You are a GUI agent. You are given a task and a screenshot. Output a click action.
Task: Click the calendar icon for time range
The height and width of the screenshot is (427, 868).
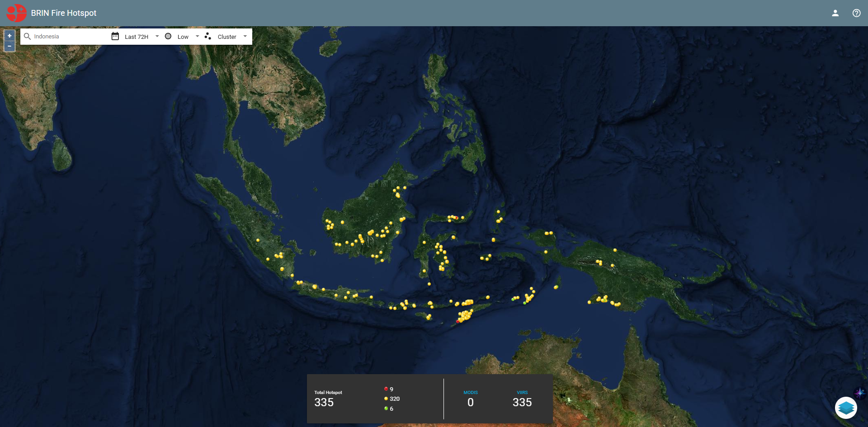(115, 37)
